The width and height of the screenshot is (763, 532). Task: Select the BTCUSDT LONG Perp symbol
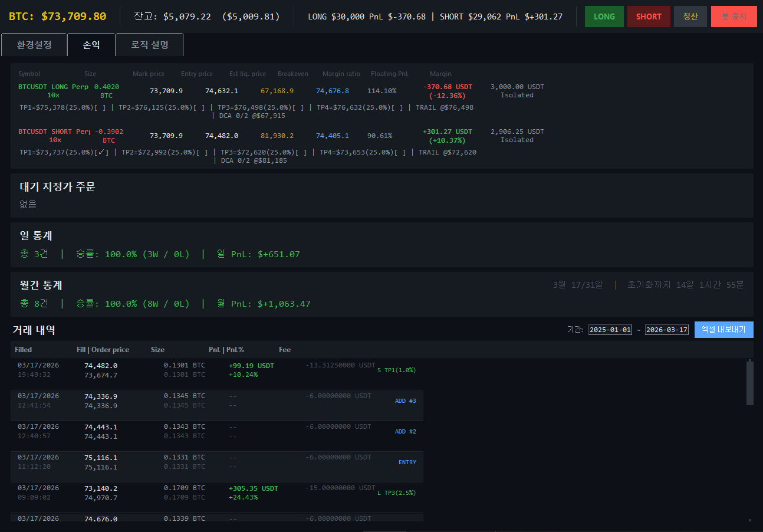point(54,87)
